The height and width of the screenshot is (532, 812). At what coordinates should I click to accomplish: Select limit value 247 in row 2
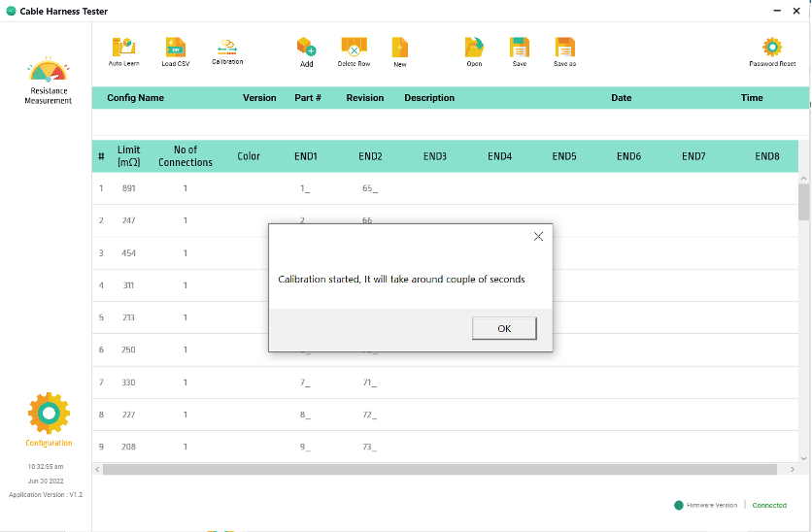tap(129, 220)
